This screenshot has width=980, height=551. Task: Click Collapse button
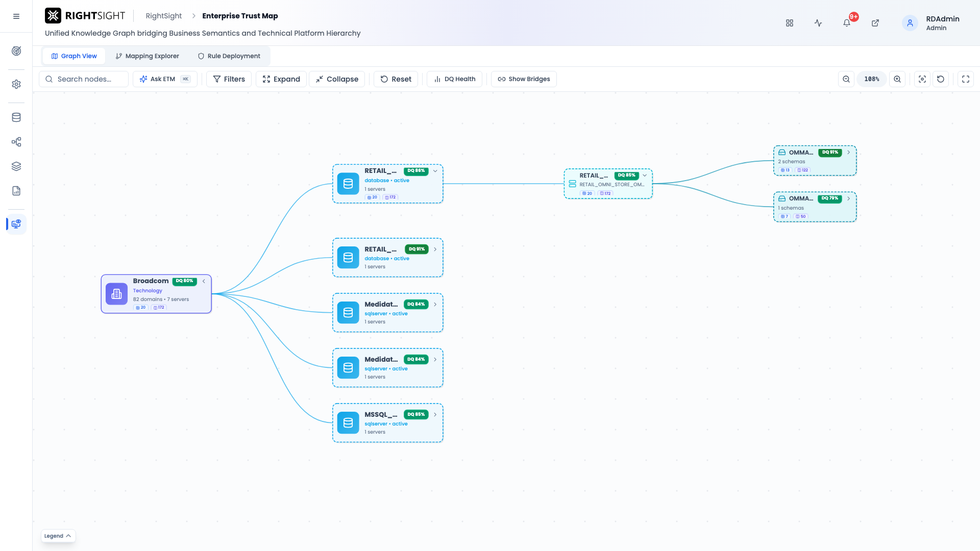pyautogui.click(x=337, y=79)
